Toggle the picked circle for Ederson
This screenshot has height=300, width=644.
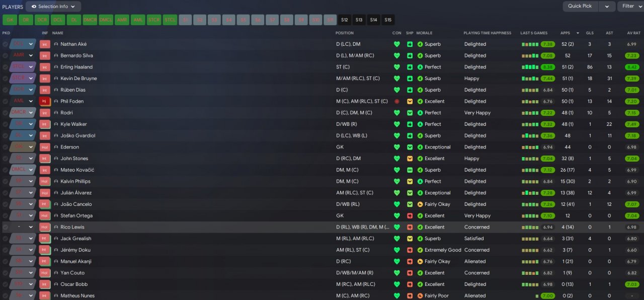[5, 147]
